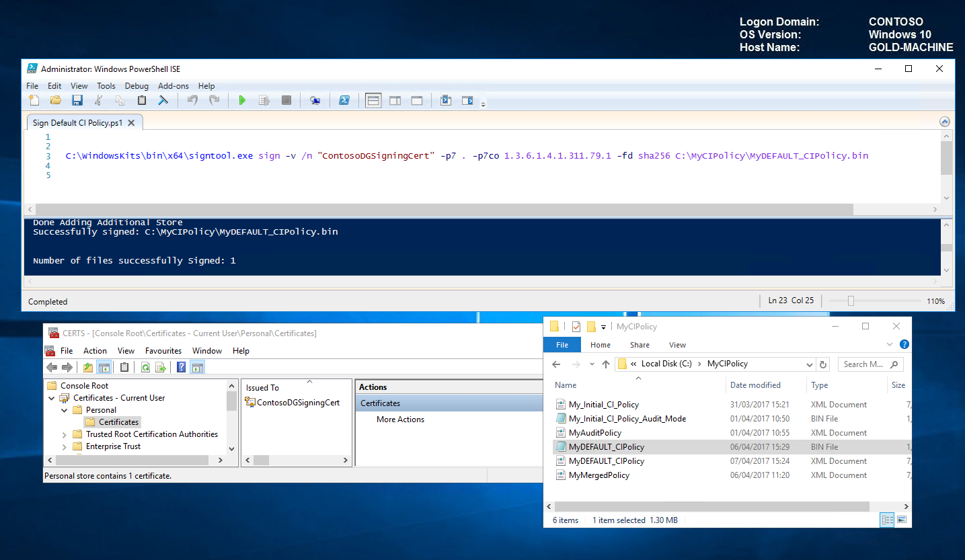Click the Open script folder icon
The height and width of the screenshot is (560, 965).
(x=56, y=101)
